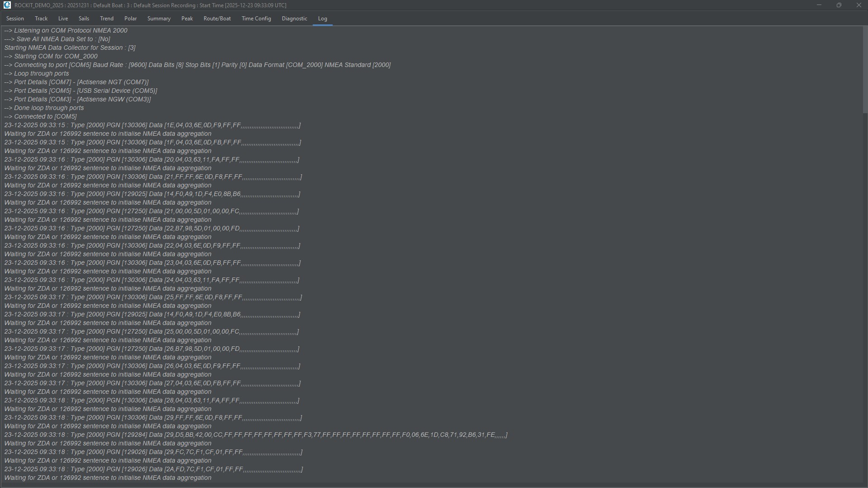Go to the Sails tab

(x=84, y=19)
